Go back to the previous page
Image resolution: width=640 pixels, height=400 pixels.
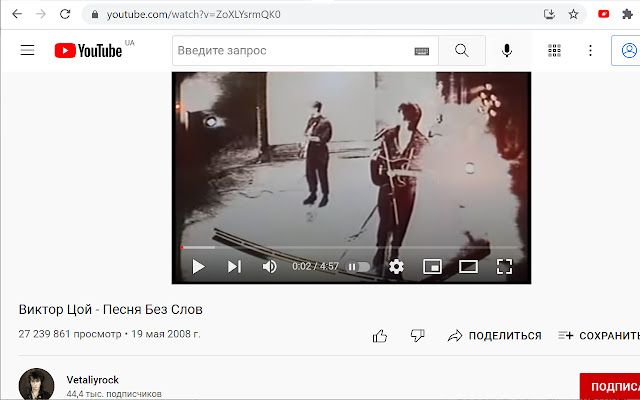pyautogui.click(x=17, y=14)
